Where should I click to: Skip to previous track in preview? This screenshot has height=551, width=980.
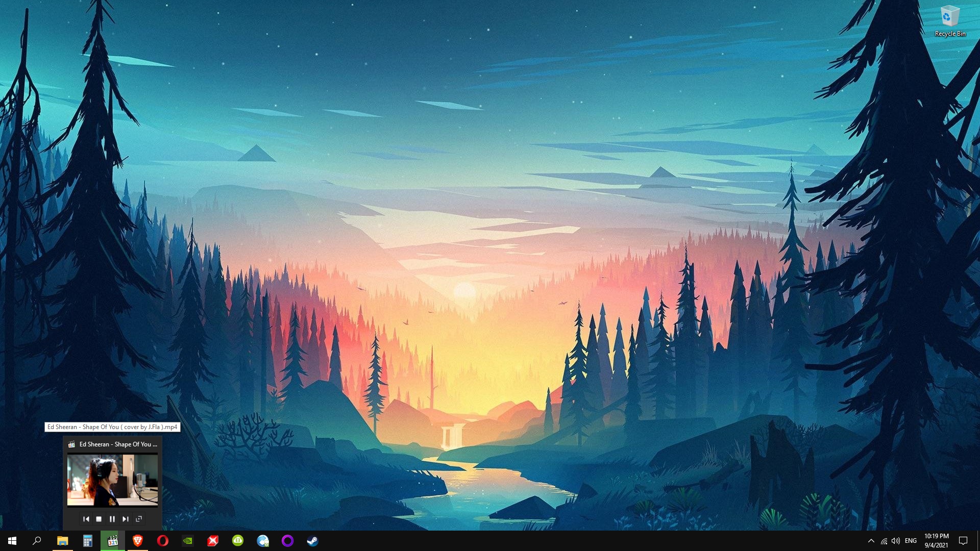coord(86,519)
